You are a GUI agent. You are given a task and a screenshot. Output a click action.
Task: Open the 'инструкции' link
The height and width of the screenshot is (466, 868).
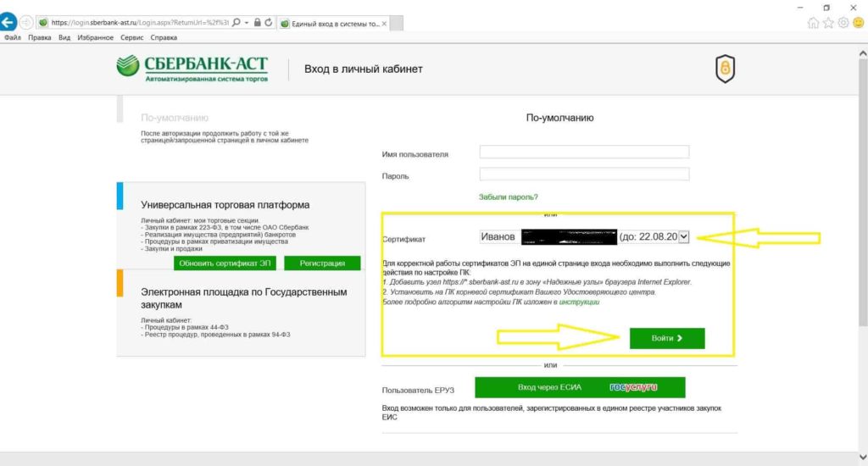pos(579,302)
